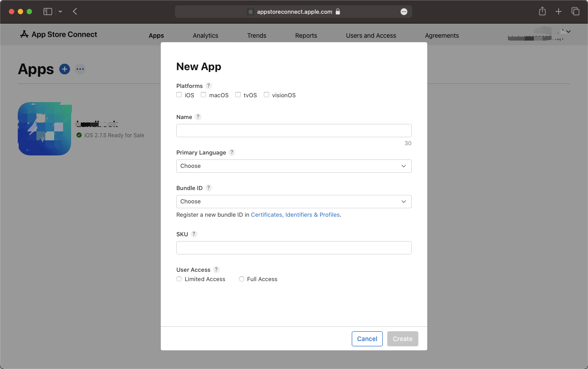
Task: Check the visionOS platform checkbox
Action: tap(266, 95)
